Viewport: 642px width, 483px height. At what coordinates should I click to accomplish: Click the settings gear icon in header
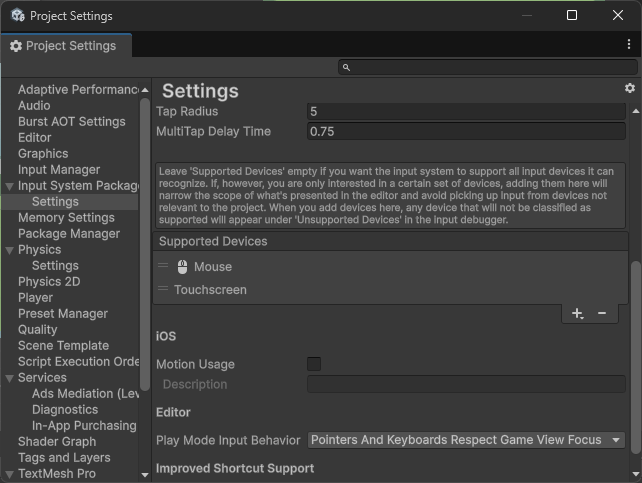(629, 89)
